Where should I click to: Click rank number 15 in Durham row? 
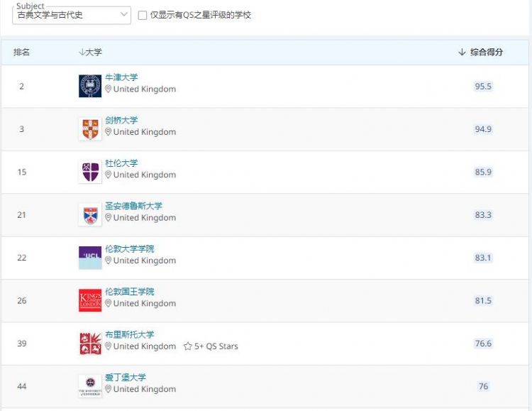22,172
